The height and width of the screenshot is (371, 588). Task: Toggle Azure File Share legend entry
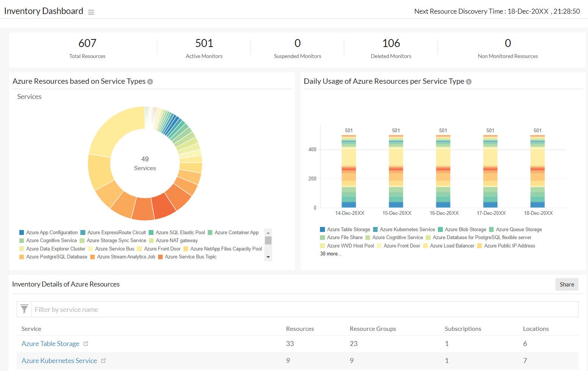pos(341,238)
